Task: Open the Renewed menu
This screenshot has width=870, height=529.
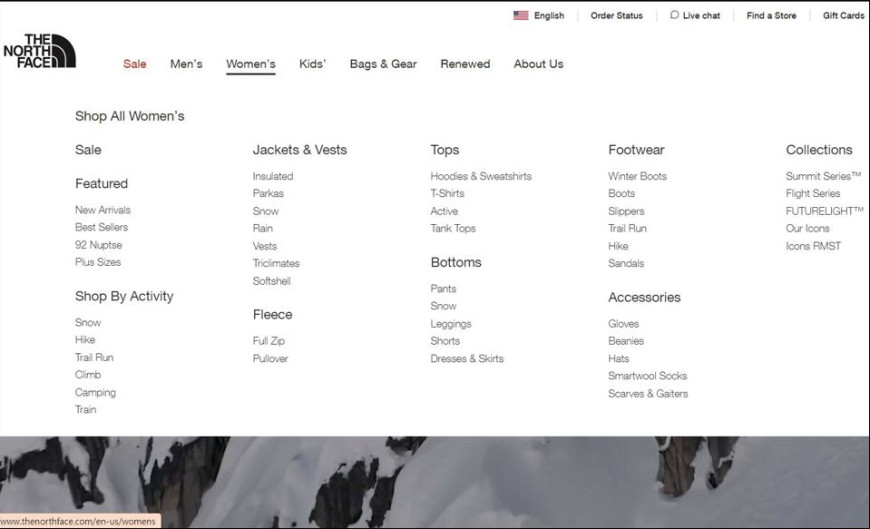Action: pos(466,64)
